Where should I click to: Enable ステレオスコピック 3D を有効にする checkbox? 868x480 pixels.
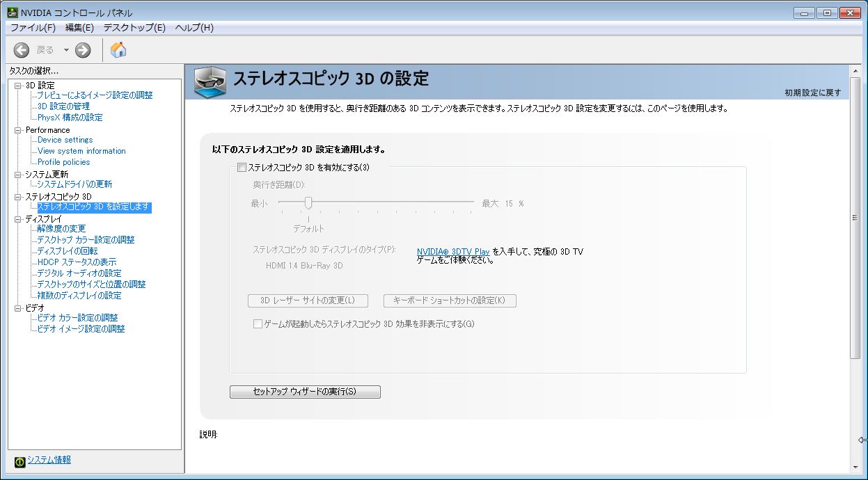pyautogui.click(x=242, y=168)
